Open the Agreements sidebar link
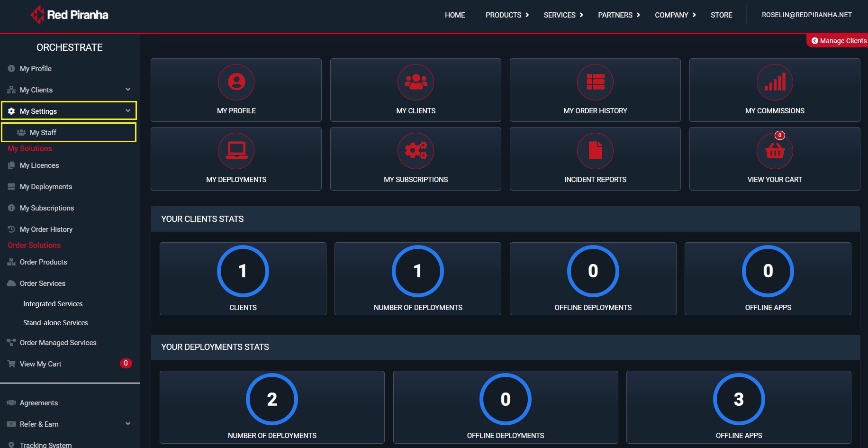The image size is (868, 448). pyautogui.click(x=39, y=402)
